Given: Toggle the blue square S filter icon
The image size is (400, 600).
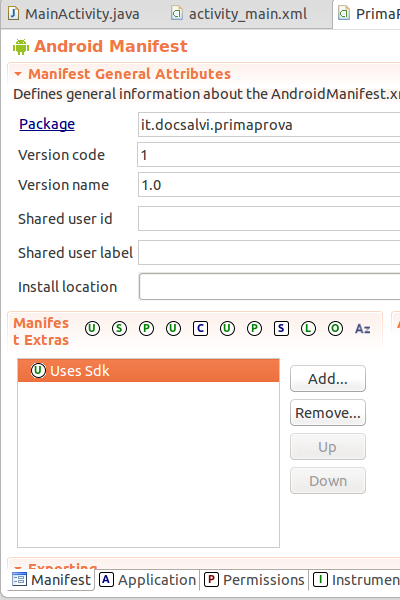Looking at the screenshot, I should [x=281, y=329].
